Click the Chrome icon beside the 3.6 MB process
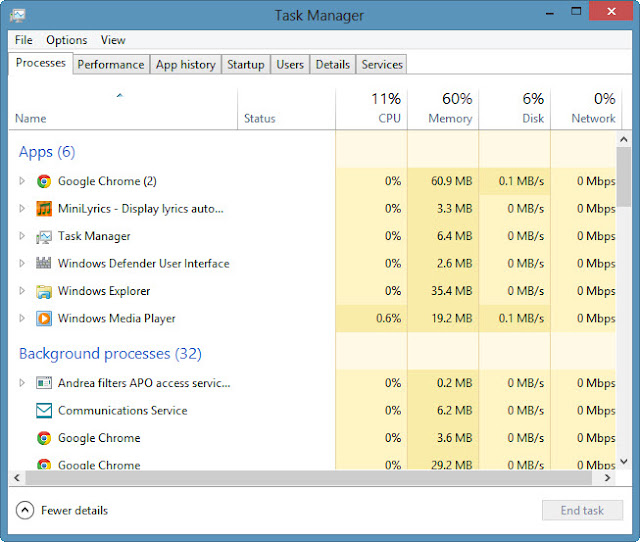The image size is (640, 542). [44, 438]
